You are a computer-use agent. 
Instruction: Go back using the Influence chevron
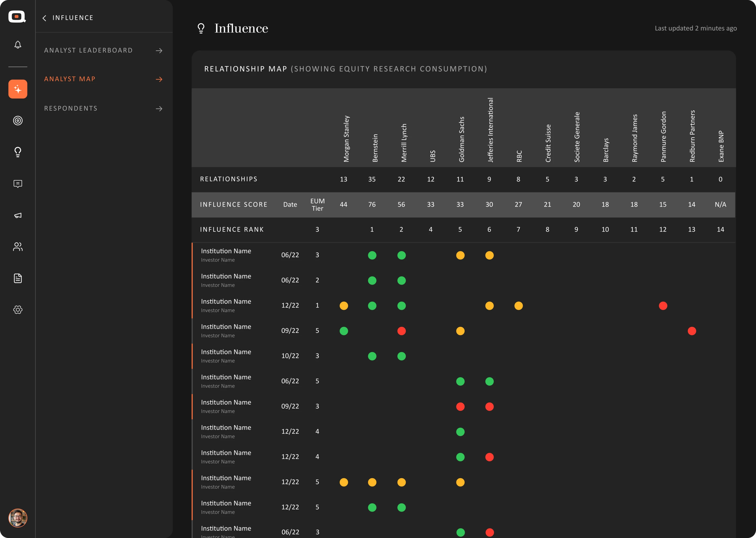(x=44, y=18)
